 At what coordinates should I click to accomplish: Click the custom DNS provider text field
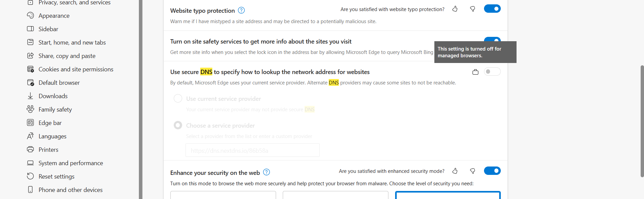pos(252,150)
